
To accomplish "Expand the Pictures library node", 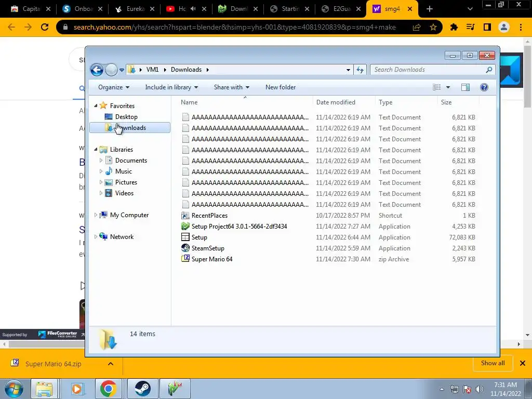I will (101, 182).
